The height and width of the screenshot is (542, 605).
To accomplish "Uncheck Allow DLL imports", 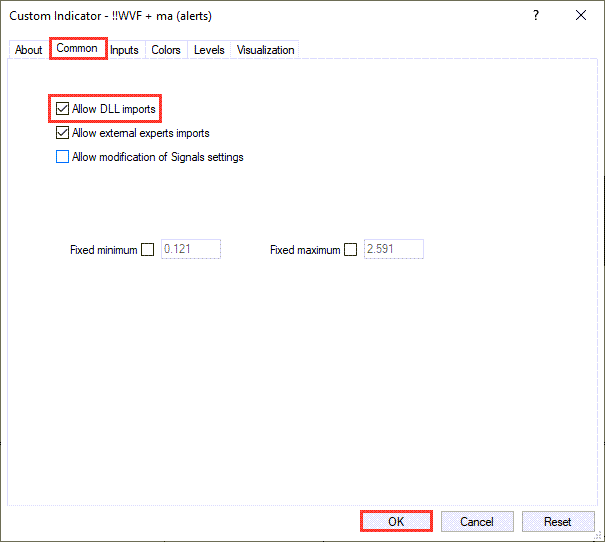I will [63, 109].
